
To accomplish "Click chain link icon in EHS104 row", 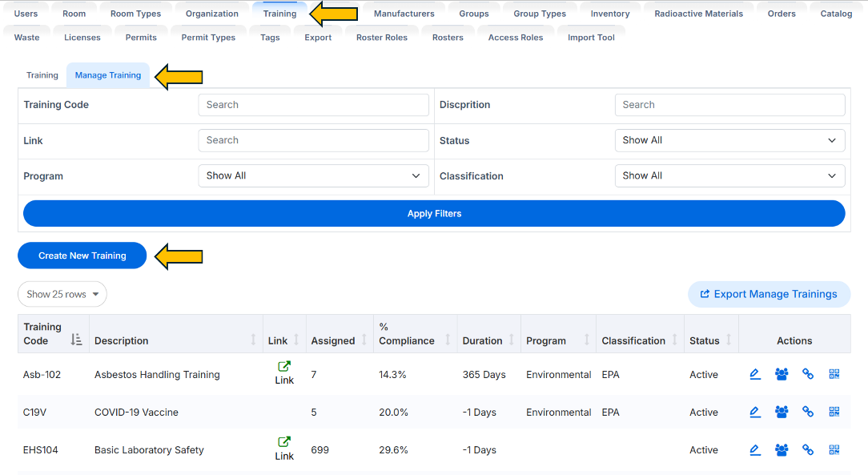I will [x=808, y=450].
